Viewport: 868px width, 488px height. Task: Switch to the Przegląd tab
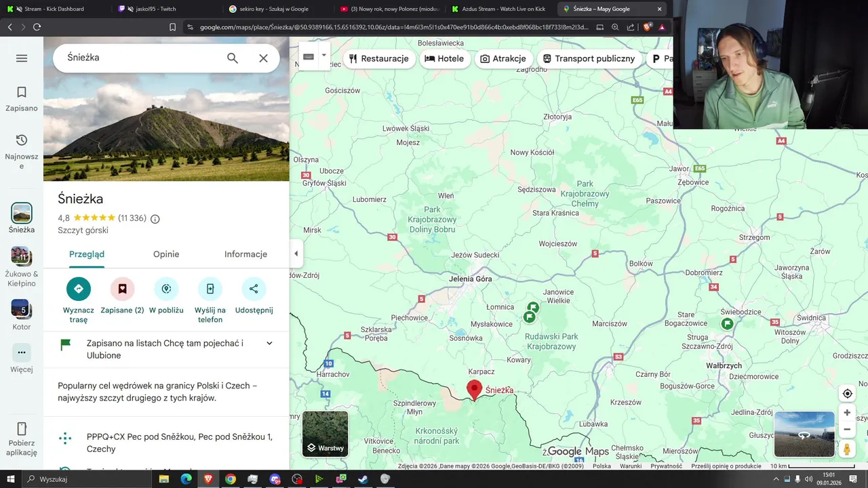pos(87,254)
